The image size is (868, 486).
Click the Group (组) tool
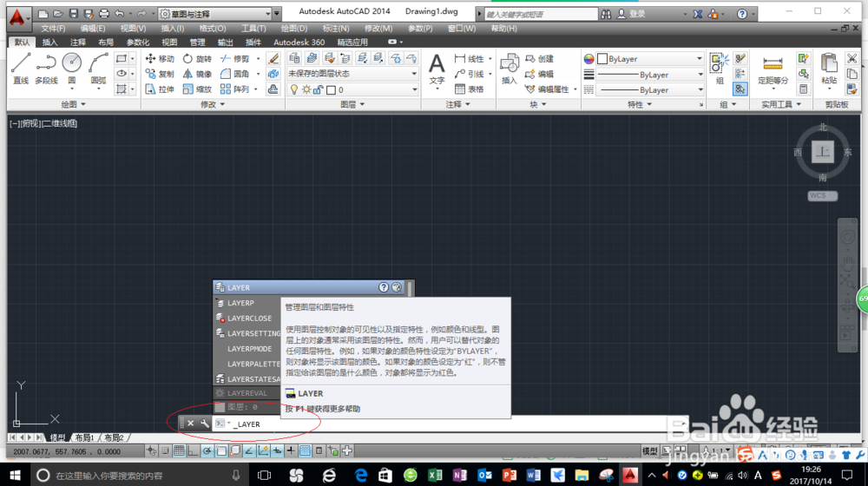pyautogui.click(x=720, y=69)
